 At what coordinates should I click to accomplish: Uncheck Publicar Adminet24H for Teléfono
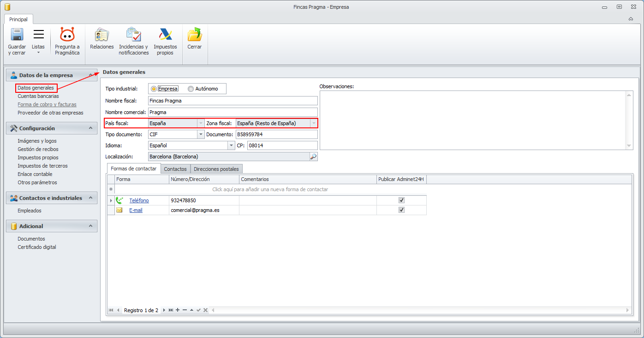(x=401, y=200)
